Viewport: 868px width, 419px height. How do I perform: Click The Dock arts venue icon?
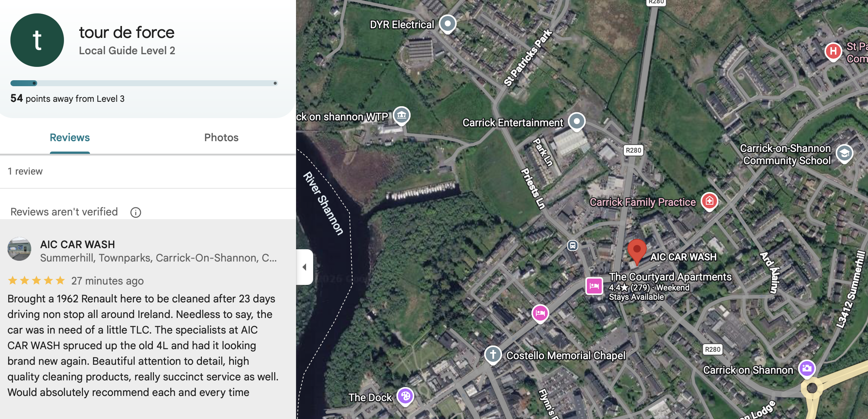point(405,396)
